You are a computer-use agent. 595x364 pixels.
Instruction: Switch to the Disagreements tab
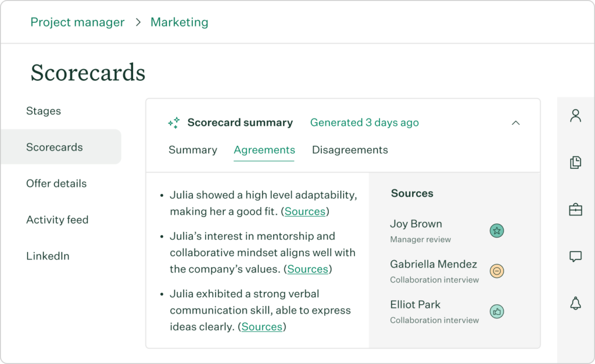tap(350, 150)
